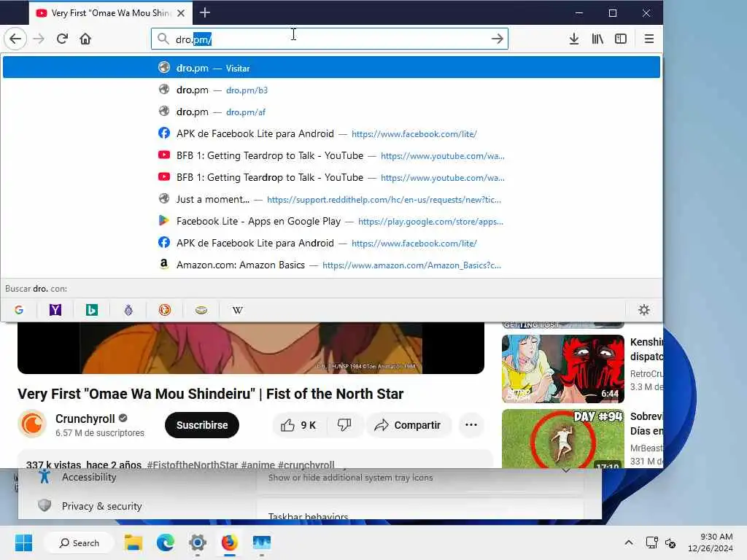
Task: Open the DAY #94 MrBeast thumbnail
Action: coord(562,438)
